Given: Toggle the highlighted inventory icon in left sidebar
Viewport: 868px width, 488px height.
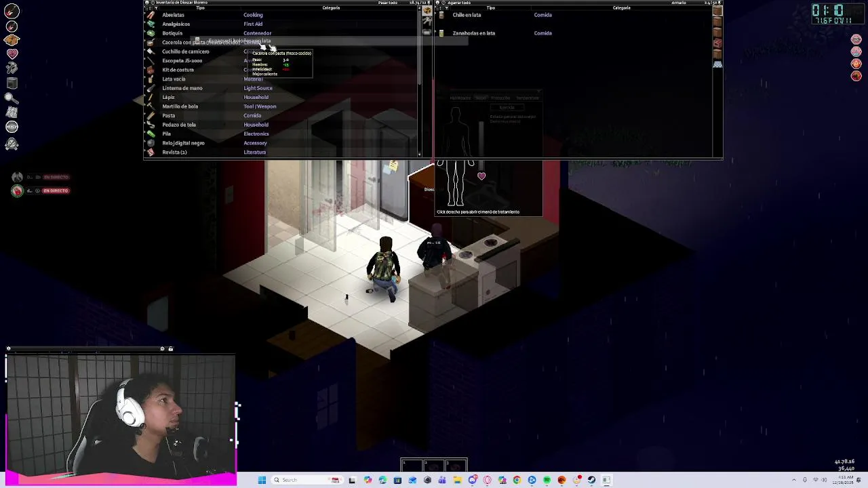Looking at the screenshot, I should coord(12,40).
